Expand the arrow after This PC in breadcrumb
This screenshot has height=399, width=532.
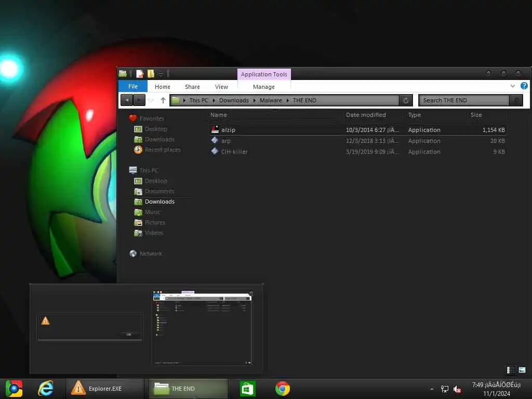pos(214,100)
